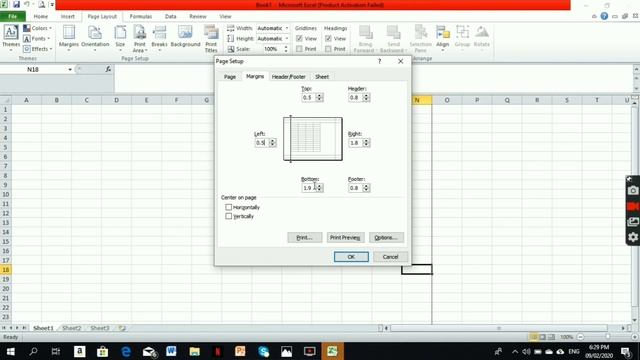The width and height of the screenshot is (640, 360).
Task: Open the Themes gallery icon
Action: [11, 38]
